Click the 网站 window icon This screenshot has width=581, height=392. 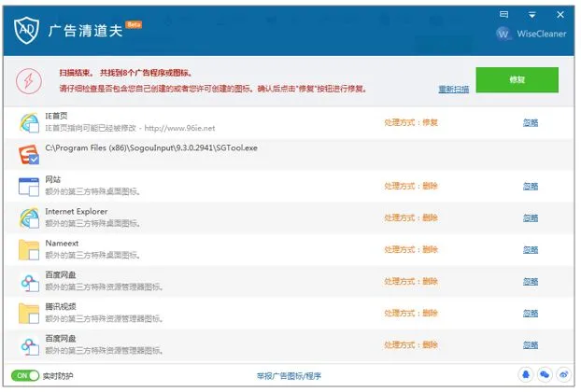[x=29, y=186]
